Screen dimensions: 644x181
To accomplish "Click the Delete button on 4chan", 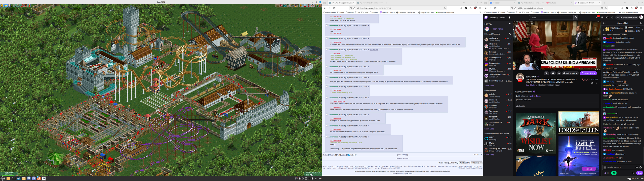I will click(x=462, y=163).
